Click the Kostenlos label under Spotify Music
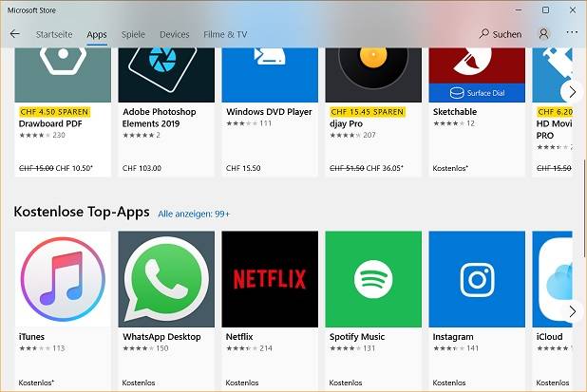587x392 pixels. click(346, 383)
